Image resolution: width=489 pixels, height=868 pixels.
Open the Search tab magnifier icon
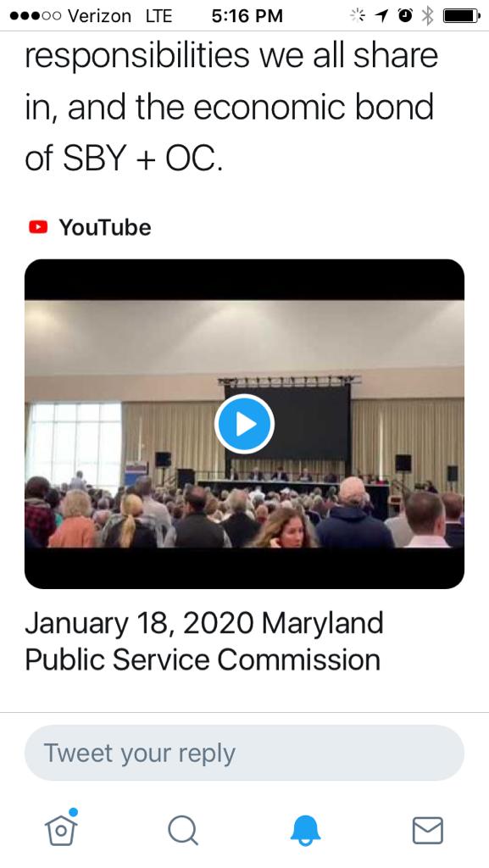(x=182, y=831)
